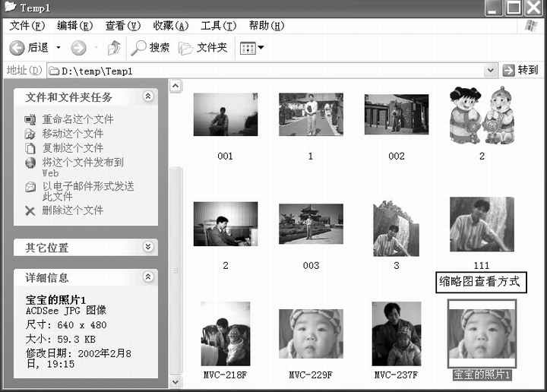Viewport: 547px width, 392px height.
Task: Click the move file icon
Action: pyautogui.click(x=30, y=134)
